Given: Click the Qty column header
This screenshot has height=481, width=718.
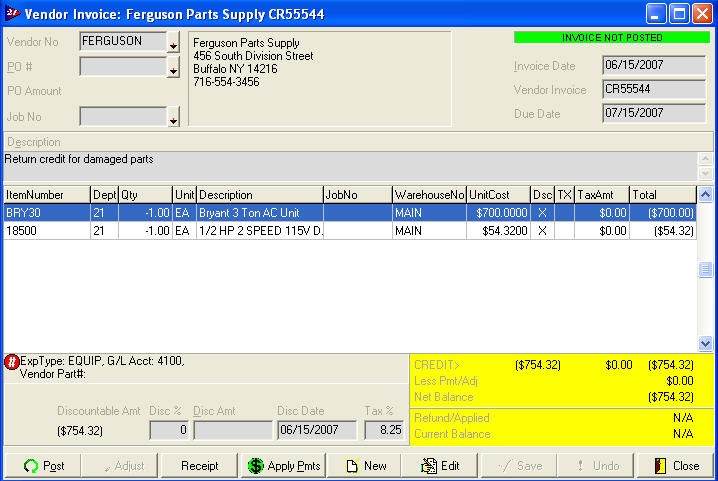Looking at the screenshot, I should pyautogui.click(x=145, y=195).
